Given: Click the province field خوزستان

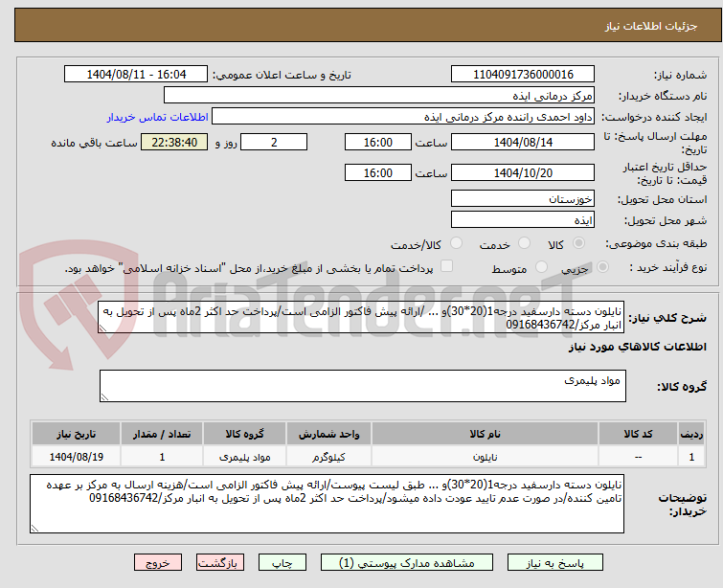Looking at the screenshot, I should 523,199.
